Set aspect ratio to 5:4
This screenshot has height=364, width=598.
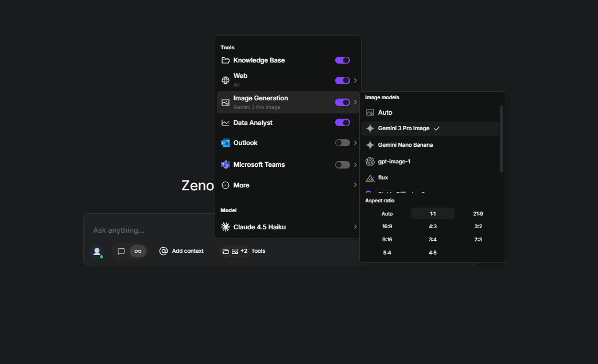click(387, 252)
